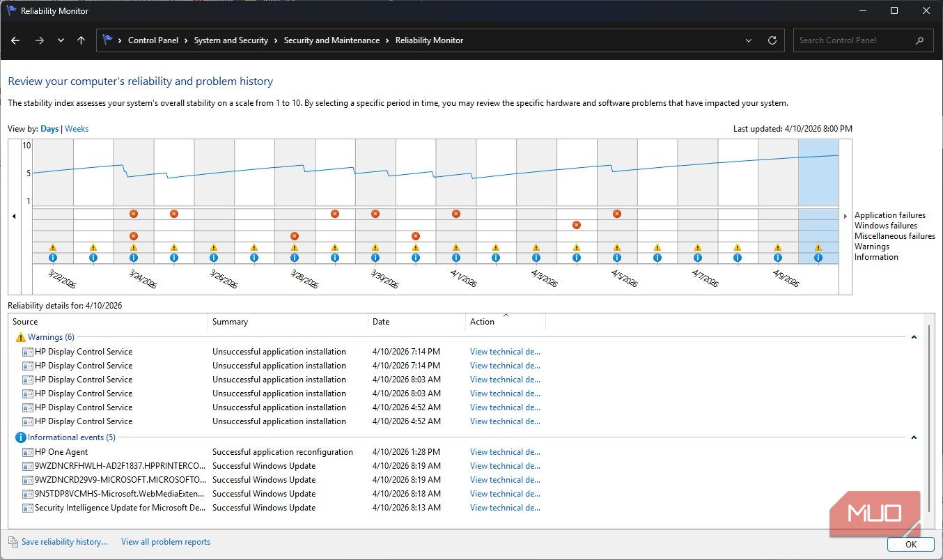This screenshot has height=560, width=943.
Task: Go up one level with Up arrow
Action: tap(81, 40)
